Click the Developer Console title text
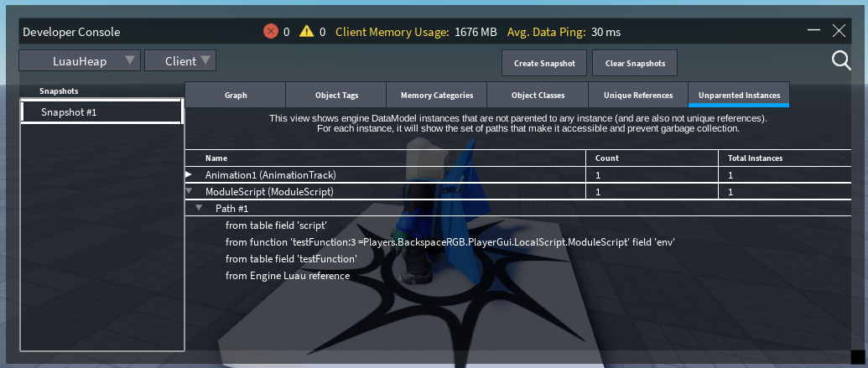 pos(71,32)
